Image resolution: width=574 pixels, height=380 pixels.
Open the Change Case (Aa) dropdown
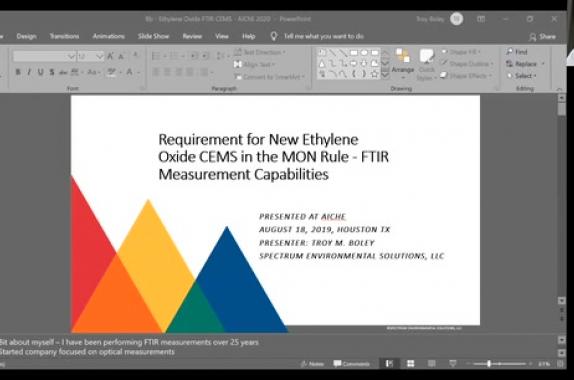(x=93, y=72)
